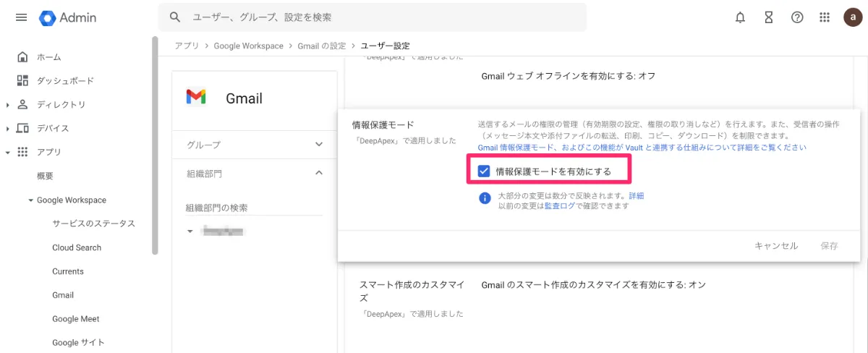The image size is (868, 353).
Task: Open the account avatar menu
Action: pyautogui.click(x=851, y=17)
